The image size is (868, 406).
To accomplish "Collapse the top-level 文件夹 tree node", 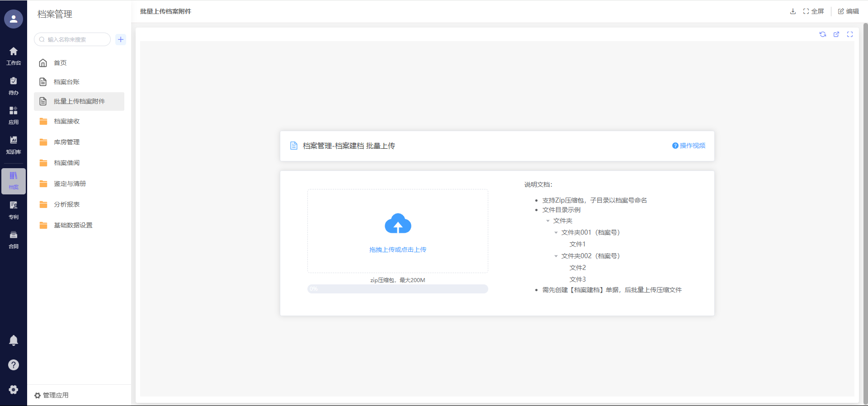I will point(548,221).
